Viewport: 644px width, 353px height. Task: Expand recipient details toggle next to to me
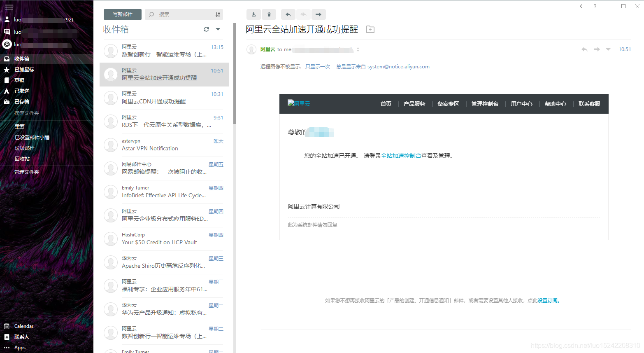358,49
